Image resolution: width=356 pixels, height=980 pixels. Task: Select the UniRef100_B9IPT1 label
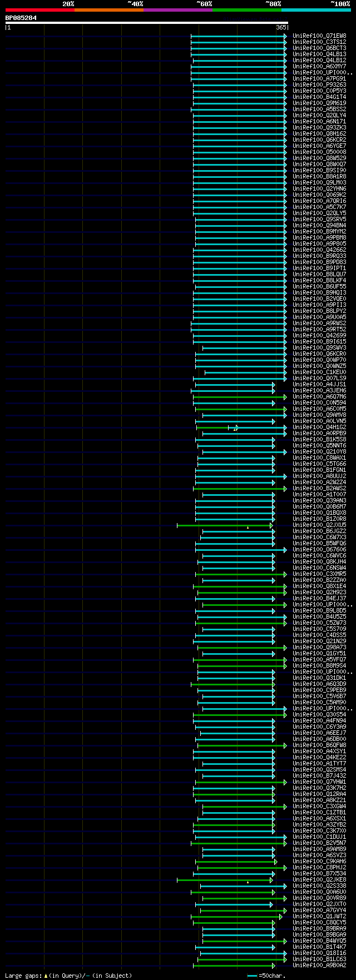coord(319,268)
